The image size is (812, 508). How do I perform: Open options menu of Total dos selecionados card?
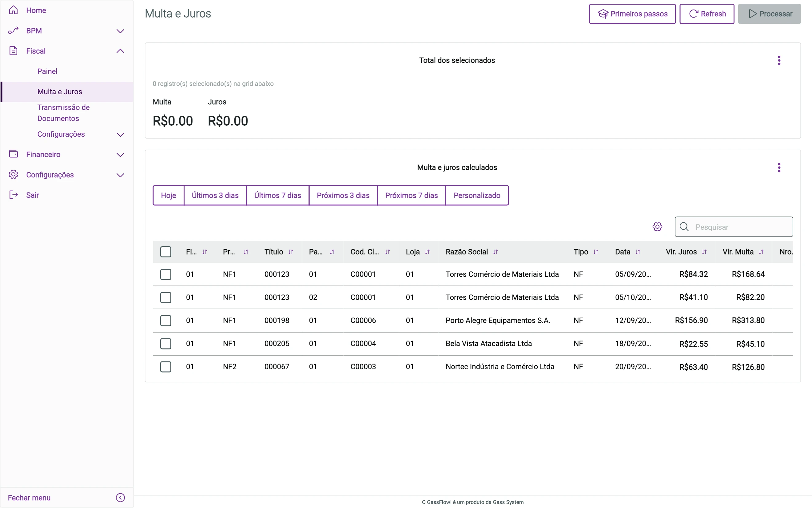point(779,60)
